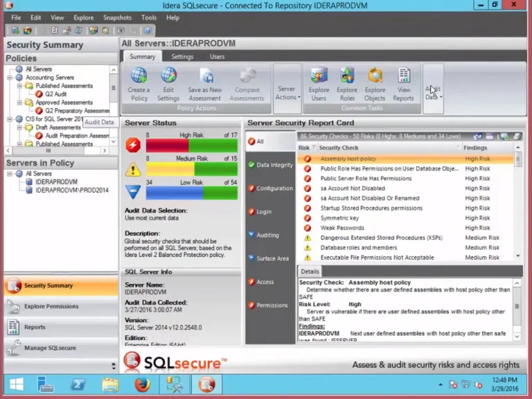Collapse All Servers in Servers in Policy
This screenshot has width=532, height=399.
click(x=10, y=174)
